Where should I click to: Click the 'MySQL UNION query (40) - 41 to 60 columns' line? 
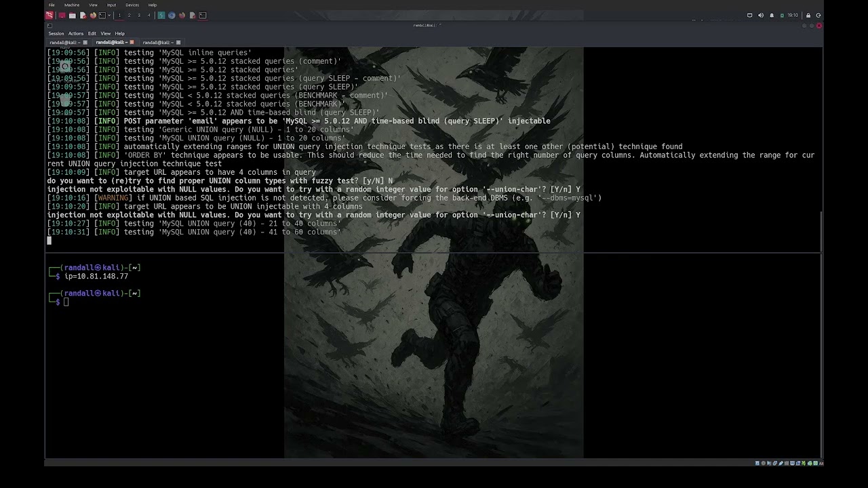pyautogui.click(x=194, y=232)
